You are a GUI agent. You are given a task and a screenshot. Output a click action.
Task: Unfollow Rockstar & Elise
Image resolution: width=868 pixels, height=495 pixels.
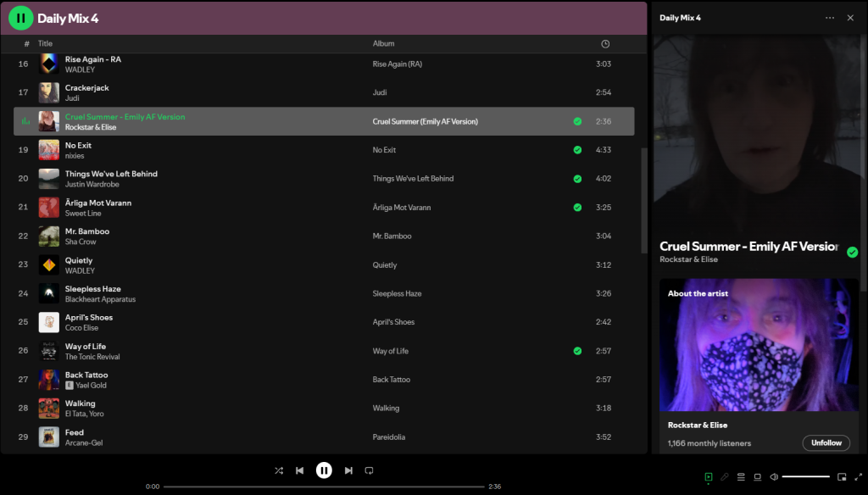click(826, 443)
